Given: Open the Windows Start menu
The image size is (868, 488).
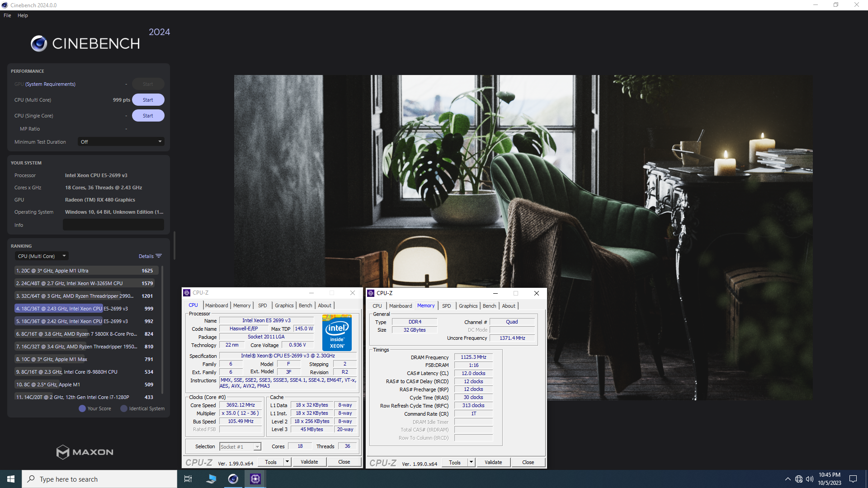Looking at the screenshot, I should [11, 479].
